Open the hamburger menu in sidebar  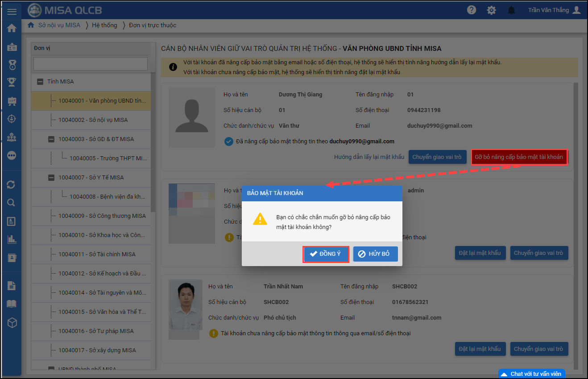coord(12,12)
